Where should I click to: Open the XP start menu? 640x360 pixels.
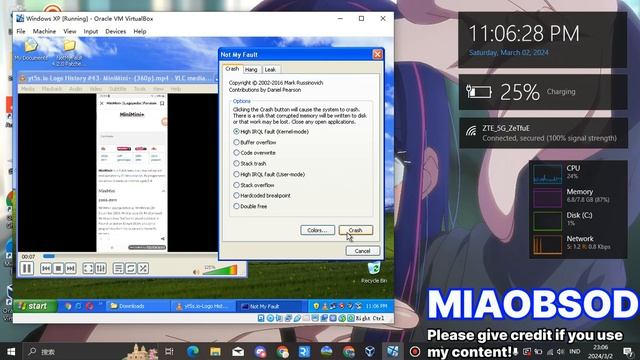click(35, 306)
